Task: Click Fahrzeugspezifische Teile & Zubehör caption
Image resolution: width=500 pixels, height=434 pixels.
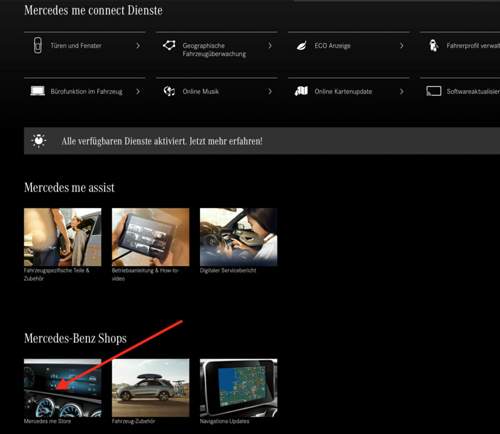Action: tap(57, 274)
